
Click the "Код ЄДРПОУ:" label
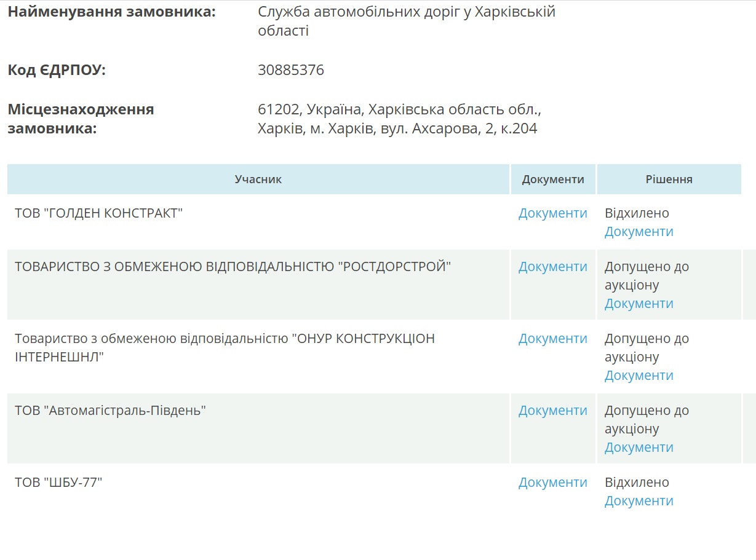coord(57,70)
